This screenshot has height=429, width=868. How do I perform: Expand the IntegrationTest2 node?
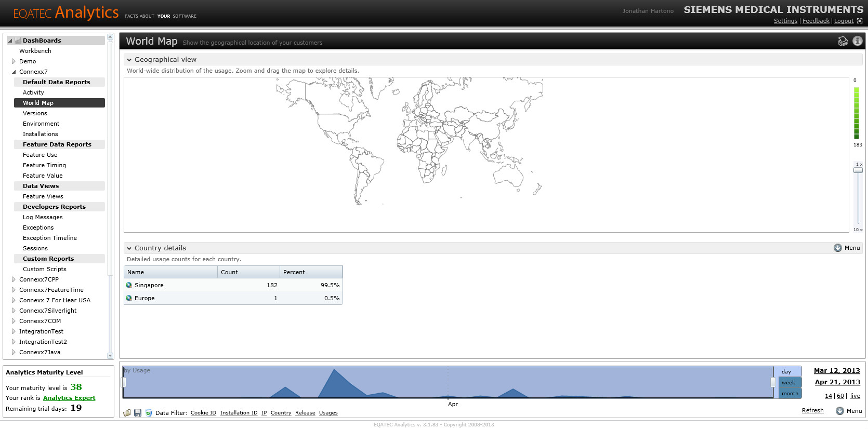pos(14,342)
